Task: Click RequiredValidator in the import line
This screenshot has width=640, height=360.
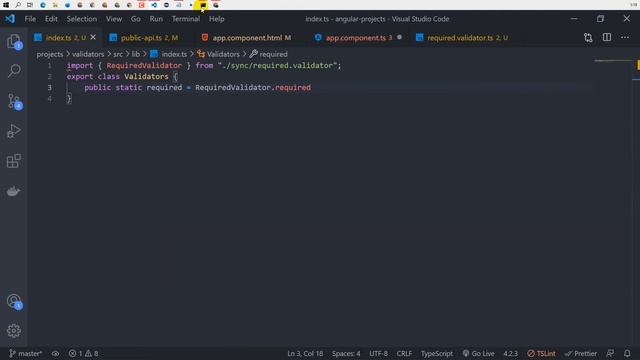Action: pyautogui.click(x=144, y=65)
